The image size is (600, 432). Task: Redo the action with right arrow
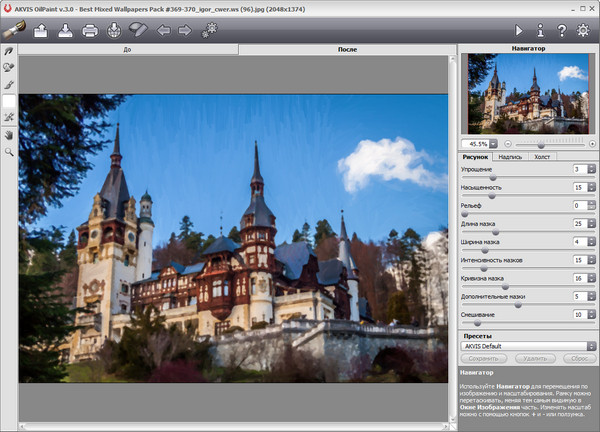coord(184,30)
